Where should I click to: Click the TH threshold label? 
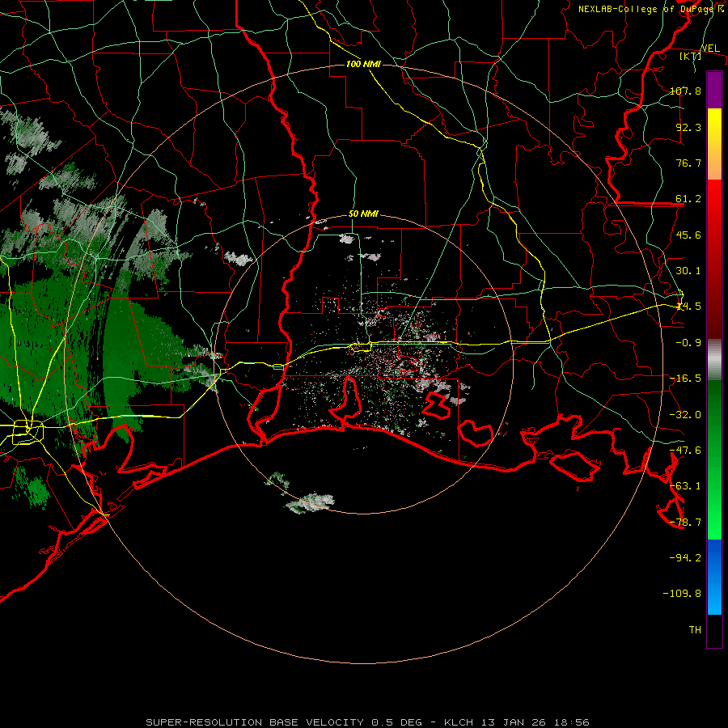click(x=695, y=629)
